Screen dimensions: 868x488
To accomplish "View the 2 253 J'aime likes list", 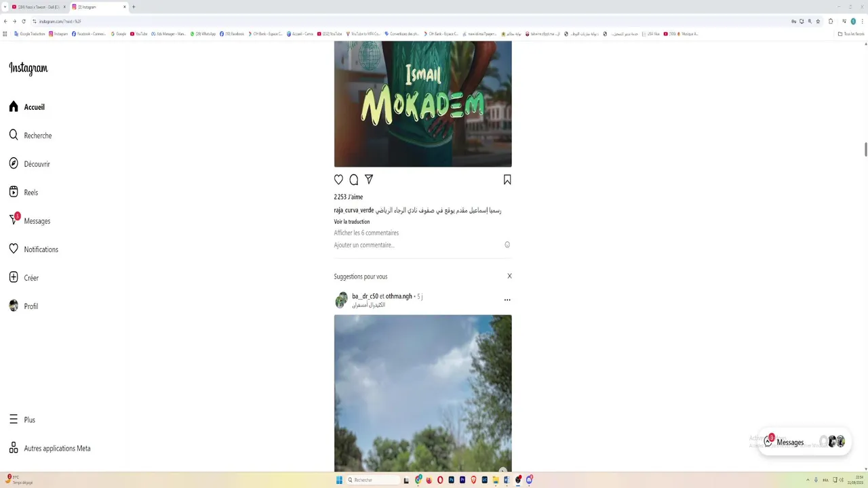I will [x=349, y=197].
